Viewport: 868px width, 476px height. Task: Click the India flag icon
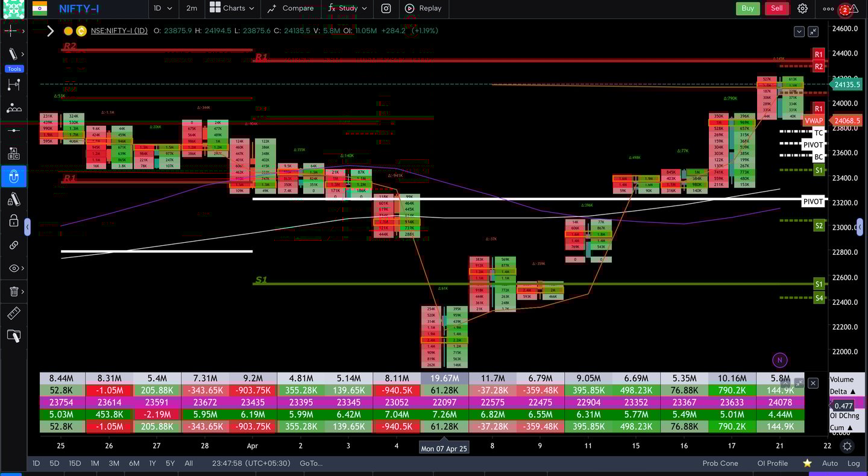click(x=39, y=8)
